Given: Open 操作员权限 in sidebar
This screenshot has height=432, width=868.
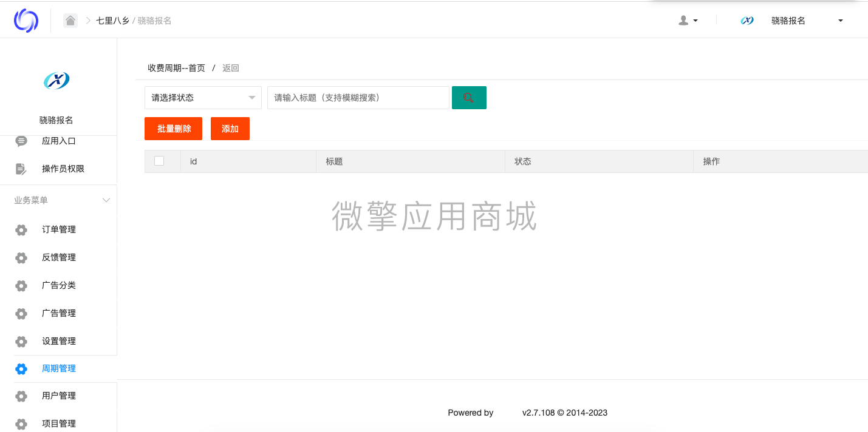Looking at the screenshot, I should coord(63,169).
